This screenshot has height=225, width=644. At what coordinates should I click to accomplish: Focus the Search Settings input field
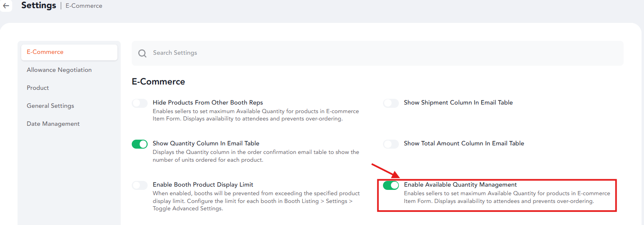pyautogui.click(x=377, y=53)
